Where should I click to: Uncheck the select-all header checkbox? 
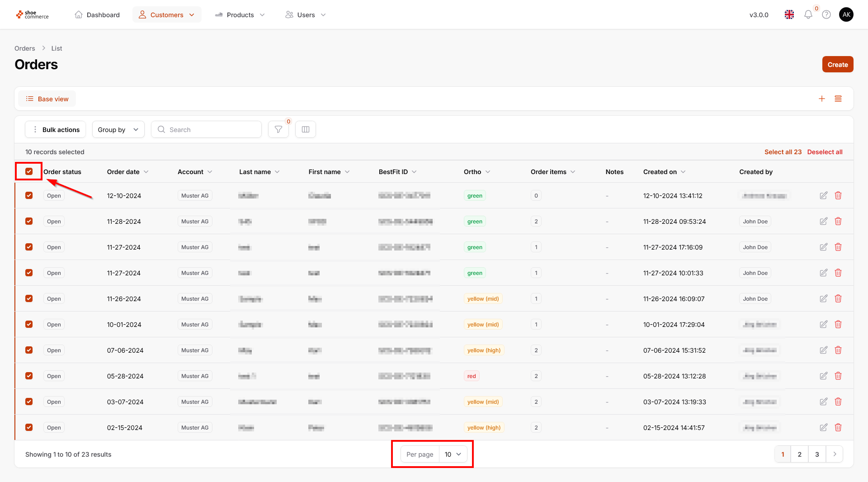pos(29,172)
